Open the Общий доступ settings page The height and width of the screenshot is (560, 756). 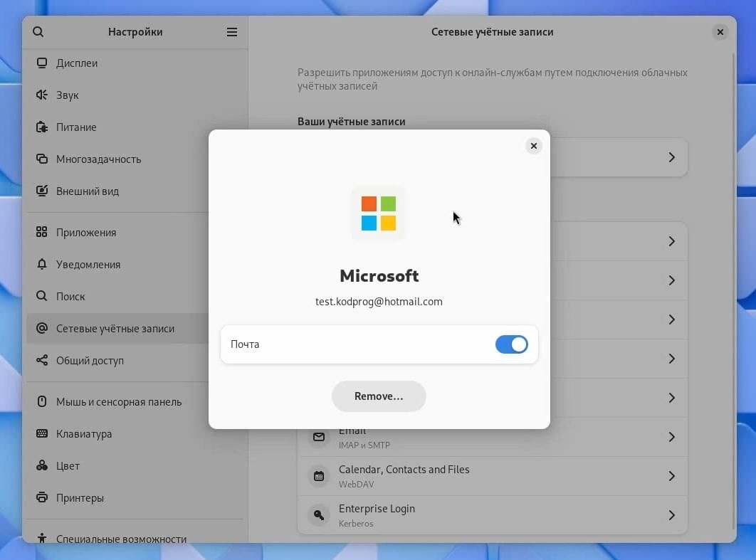(135, 360)
